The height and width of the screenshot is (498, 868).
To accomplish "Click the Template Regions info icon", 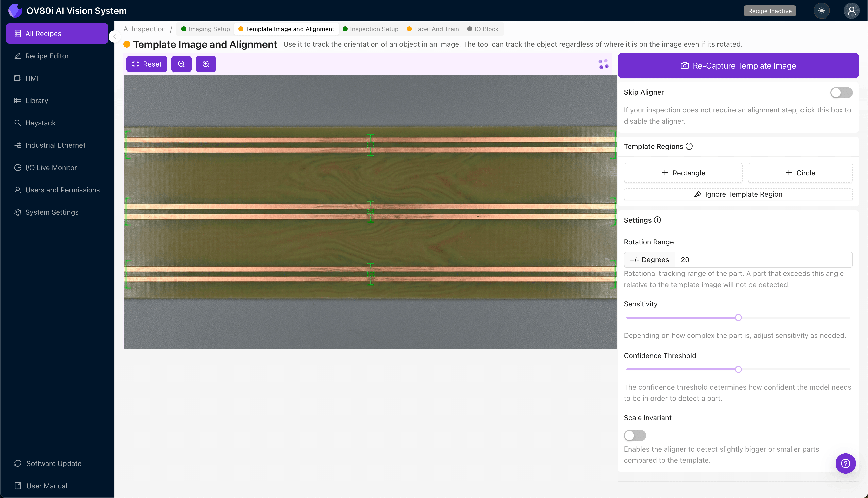I will [x=689, y=146].
